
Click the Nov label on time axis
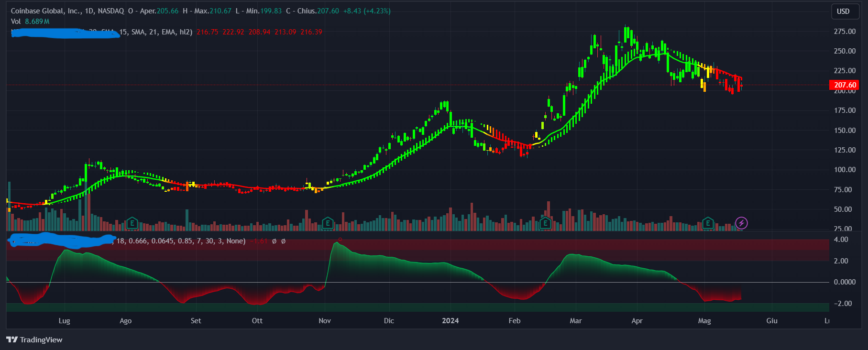[x=325, y=321]
